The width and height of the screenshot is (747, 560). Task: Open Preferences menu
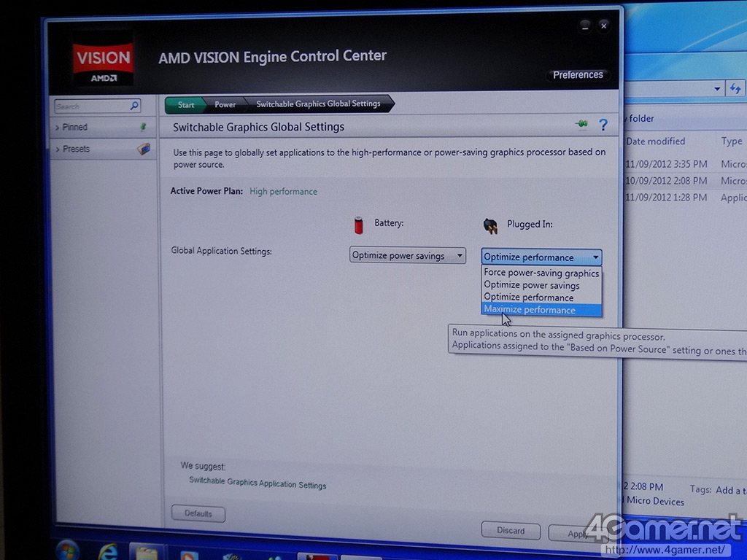(578, 75)
